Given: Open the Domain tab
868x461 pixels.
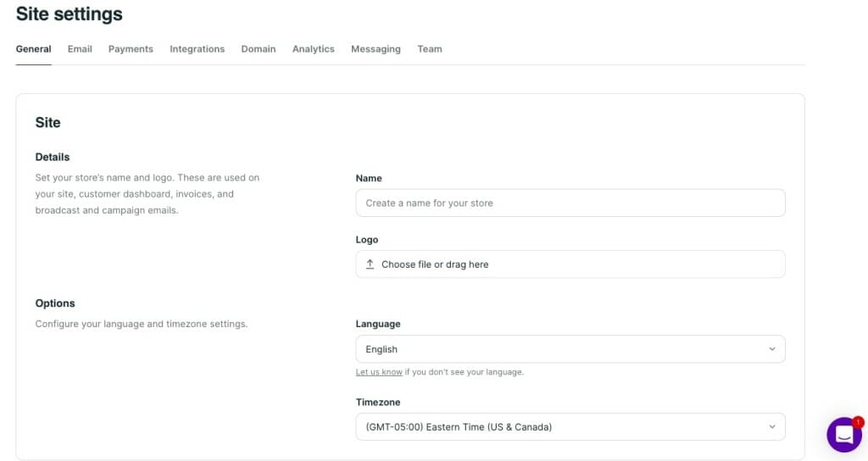Looking at the screenshot, I should (258, 48).
